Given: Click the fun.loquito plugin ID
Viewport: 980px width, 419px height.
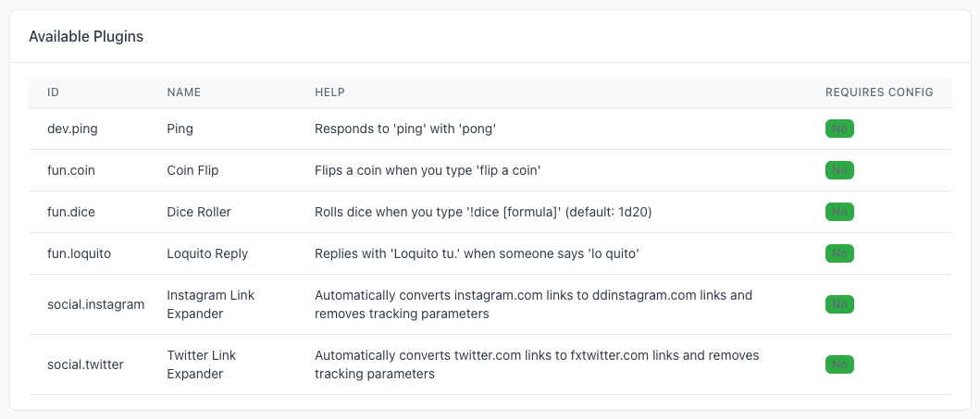Looking at the screenshot, I should (x=79, y=253).
